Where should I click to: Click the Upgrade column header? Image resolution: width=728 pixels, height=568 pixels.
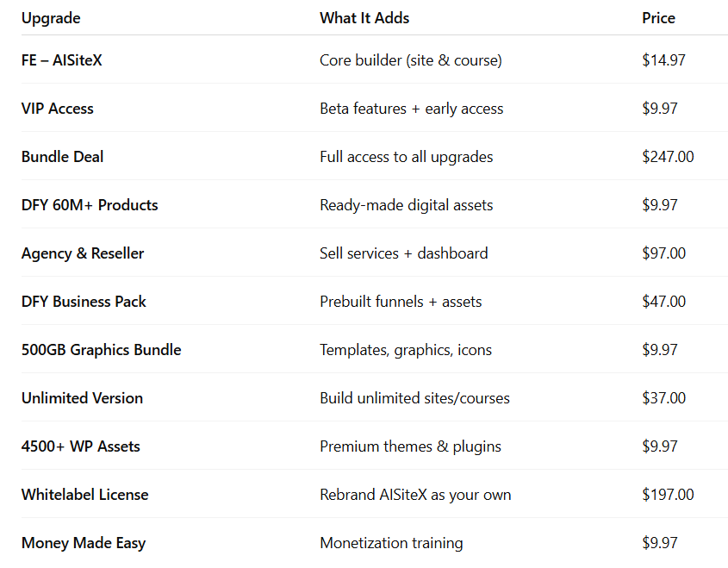point(51,18)
